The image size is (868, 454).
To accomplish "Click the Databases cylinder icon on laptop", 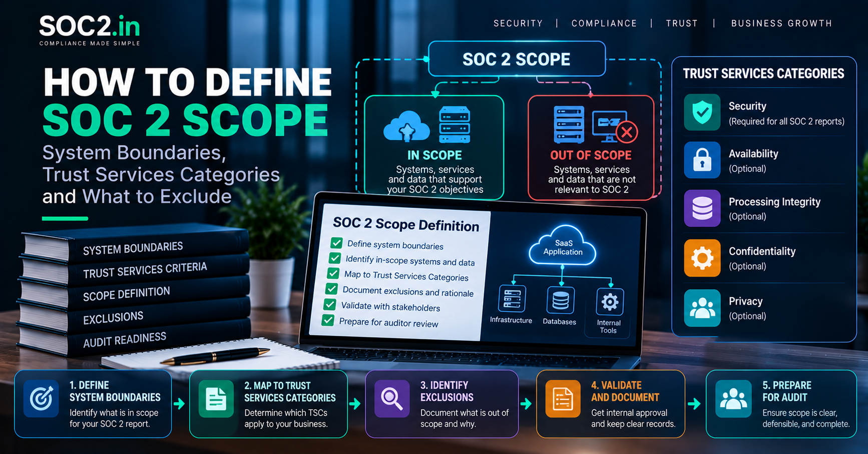I will point(560,301).
